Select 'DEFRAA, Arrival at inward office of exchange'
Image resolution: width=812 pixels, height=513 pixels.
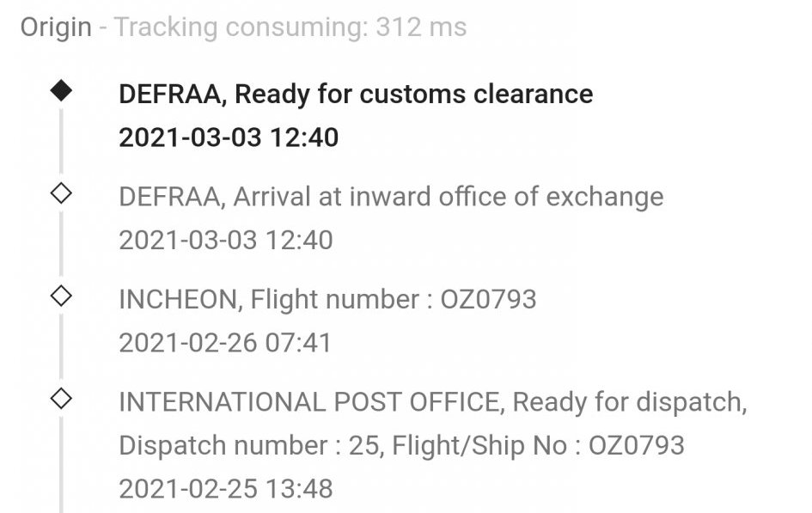[391, 197]
